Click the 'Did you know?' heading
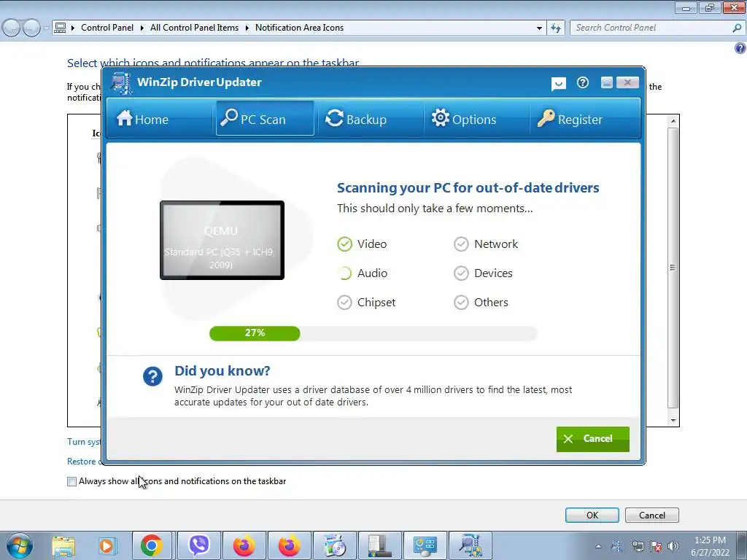 tap(222, 371)
